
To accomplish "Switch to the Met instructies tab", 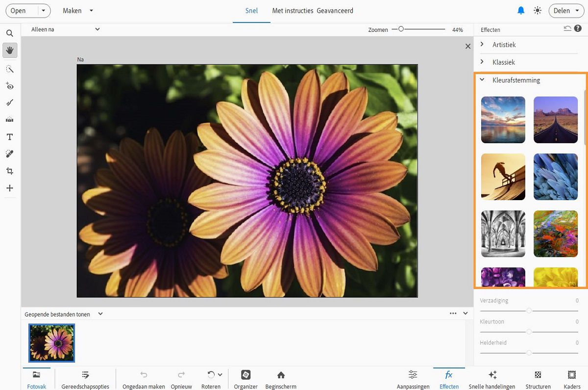I will click(x=293, y=11).
